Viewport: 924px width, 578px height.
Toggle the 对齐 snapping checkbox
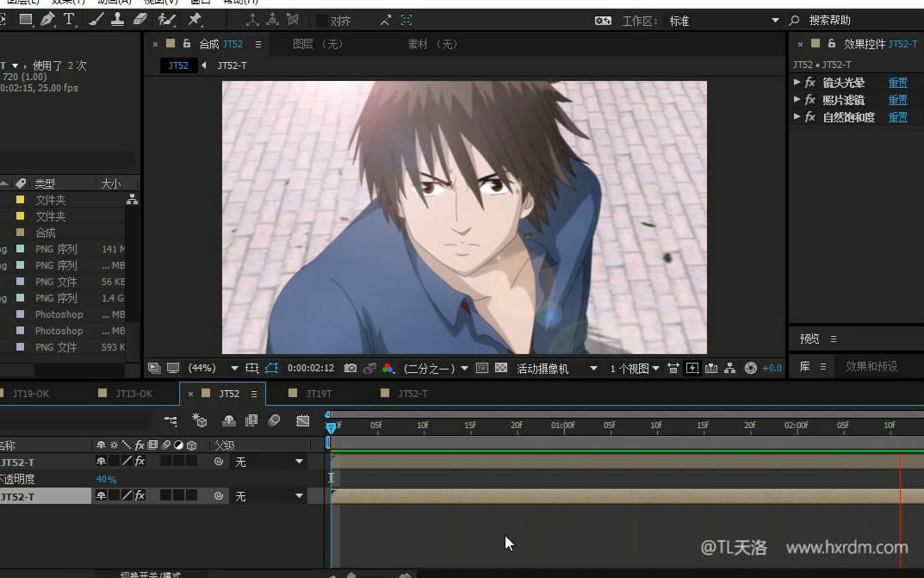pyautogui.click(x=321, y=21)
